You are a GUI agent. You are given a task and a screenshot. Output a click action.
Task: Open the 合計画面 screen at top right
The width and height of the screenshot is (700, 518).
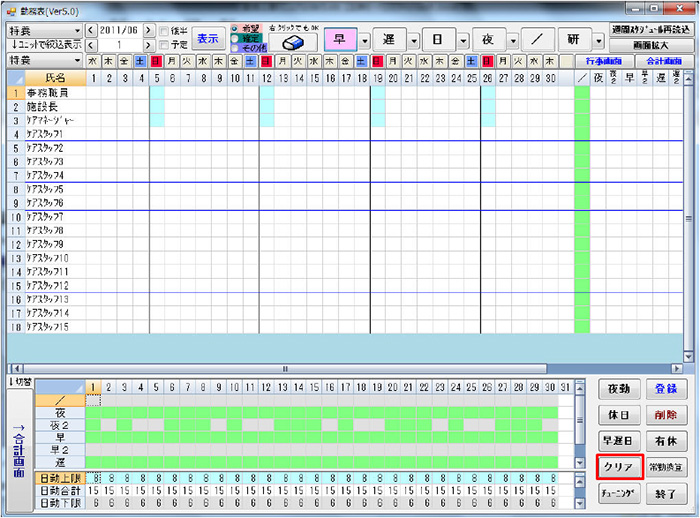tap(664, 61)
